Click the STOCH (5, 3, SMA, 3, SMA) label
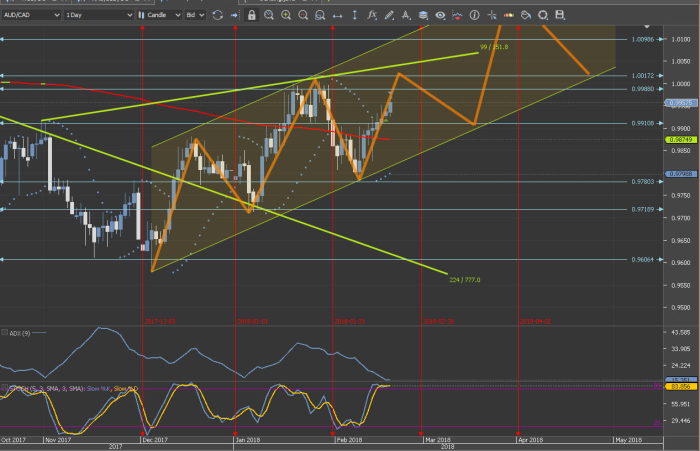The height and width of the screenshot is (451, 700). pos(47,388)
